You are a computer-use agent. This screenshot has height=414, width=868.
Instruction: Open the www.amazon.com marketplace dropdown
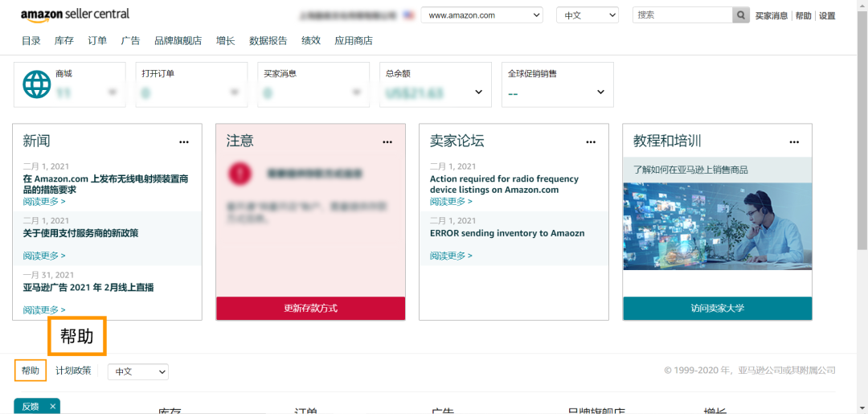(x=481, y=15)
